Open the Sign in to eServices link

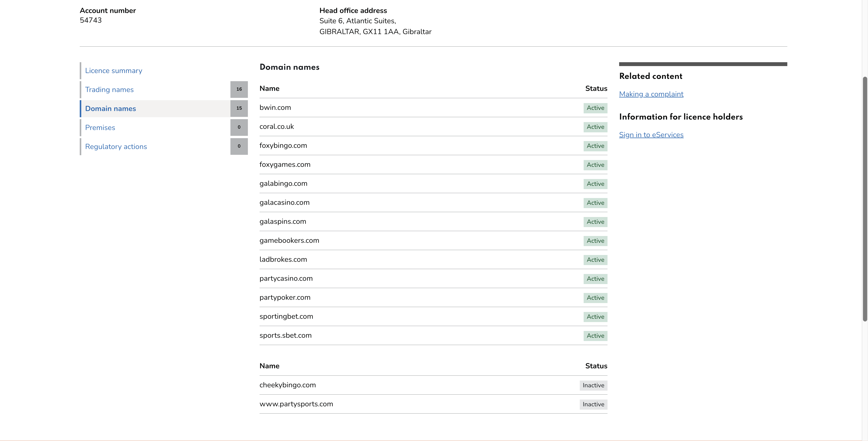pyautogui.click(x=651, y=135)
